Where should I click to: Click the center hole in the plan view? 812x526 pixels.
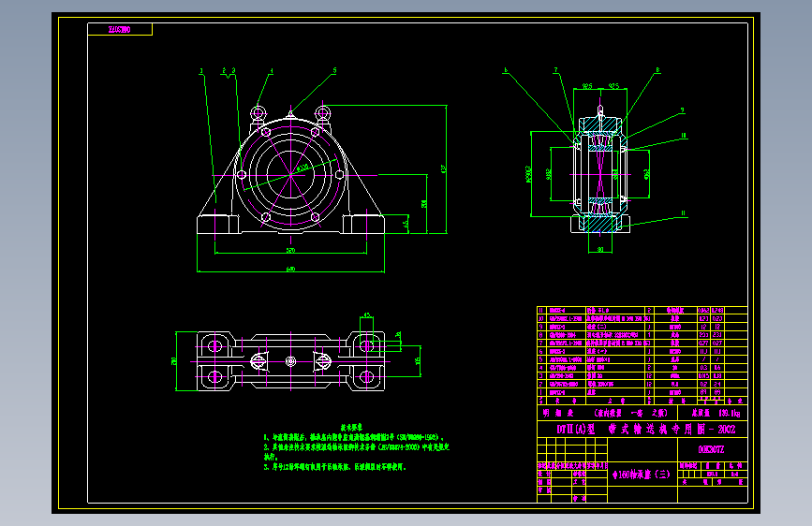[x=290, y=361]
